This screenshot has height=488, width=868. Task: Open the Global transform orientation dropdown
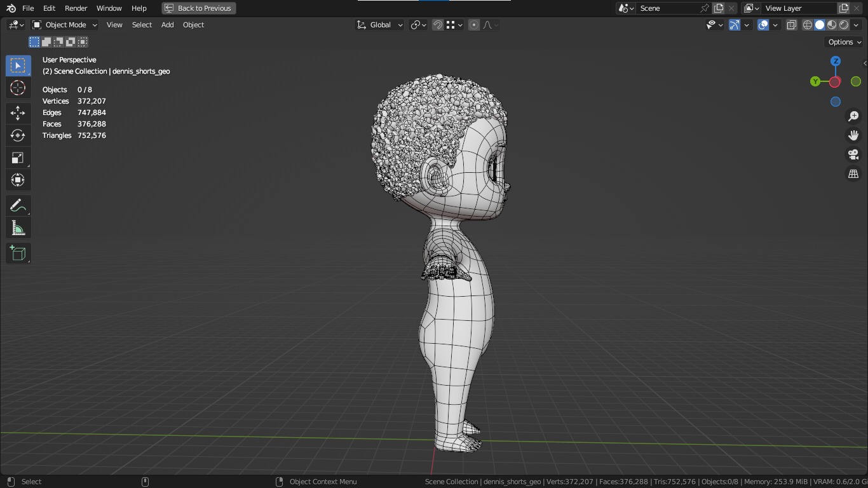coord(379,25)
